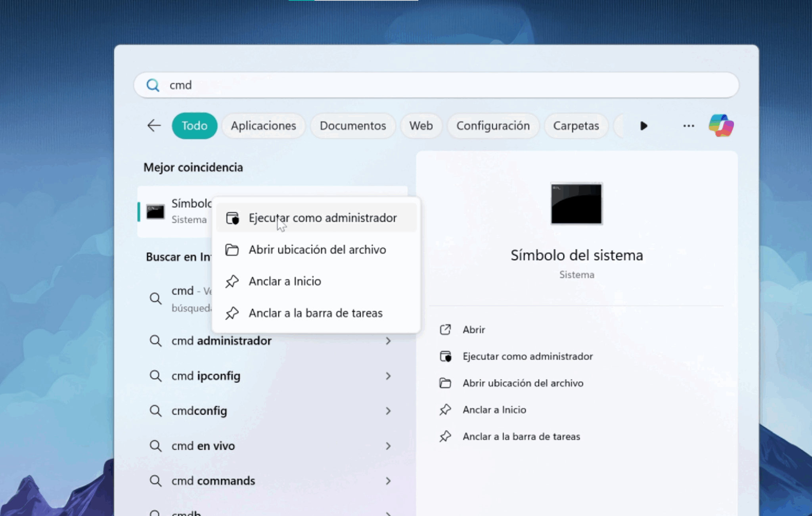Click the folder icon for Abrir ubicación del archivo
Screen dimensions: 812x516
tap(233, 249)
